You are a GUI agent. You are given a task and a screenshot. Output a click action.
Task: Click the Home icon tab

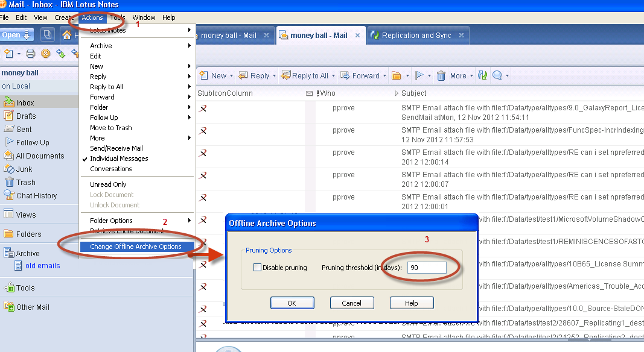[x=66, y=36]
